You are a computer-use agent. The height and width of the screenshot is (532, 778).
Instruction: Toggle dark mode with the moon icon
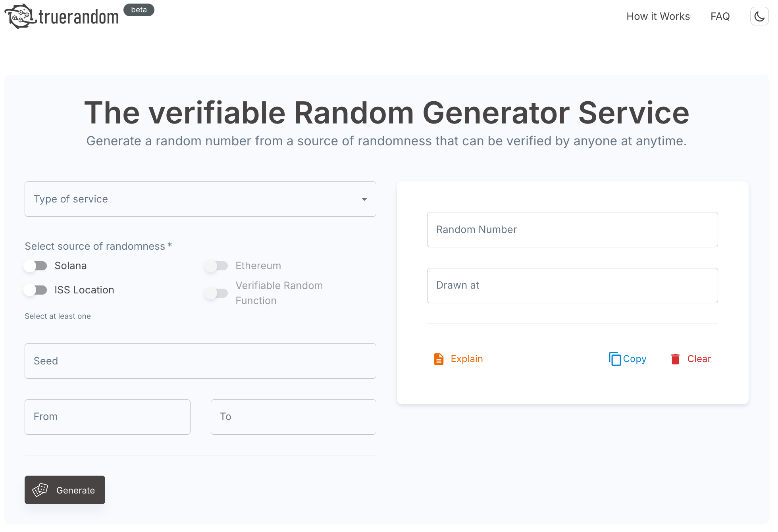click(759, 16)
